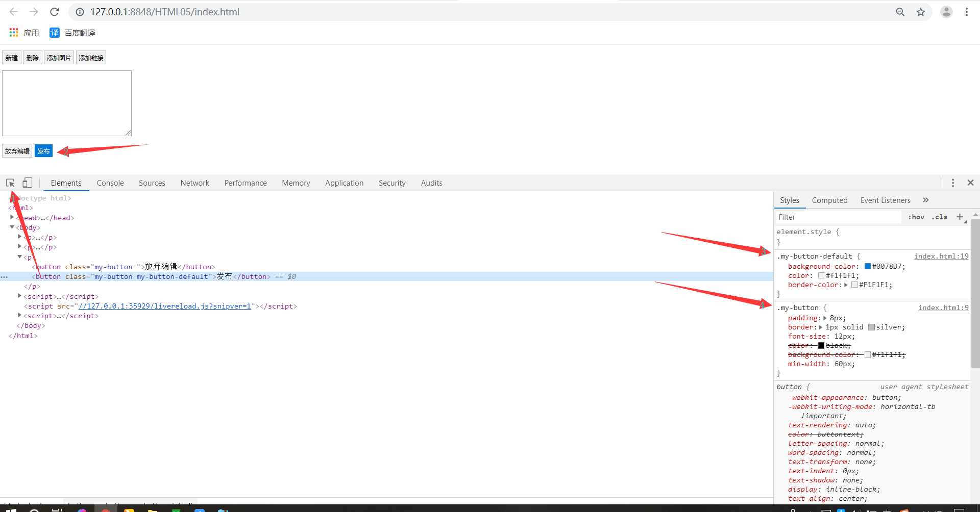Select the closing html tag line

pos(23,336)
